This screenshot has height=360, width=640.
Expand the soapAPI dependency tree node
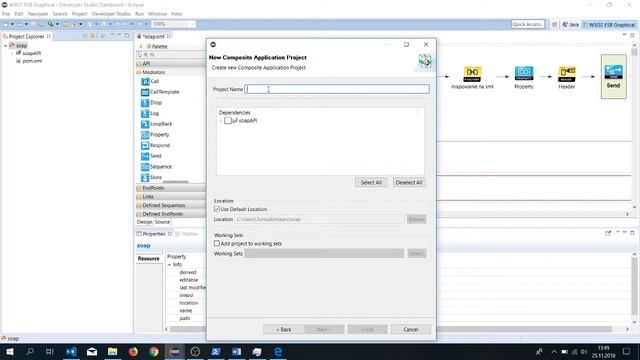[221, 121]
